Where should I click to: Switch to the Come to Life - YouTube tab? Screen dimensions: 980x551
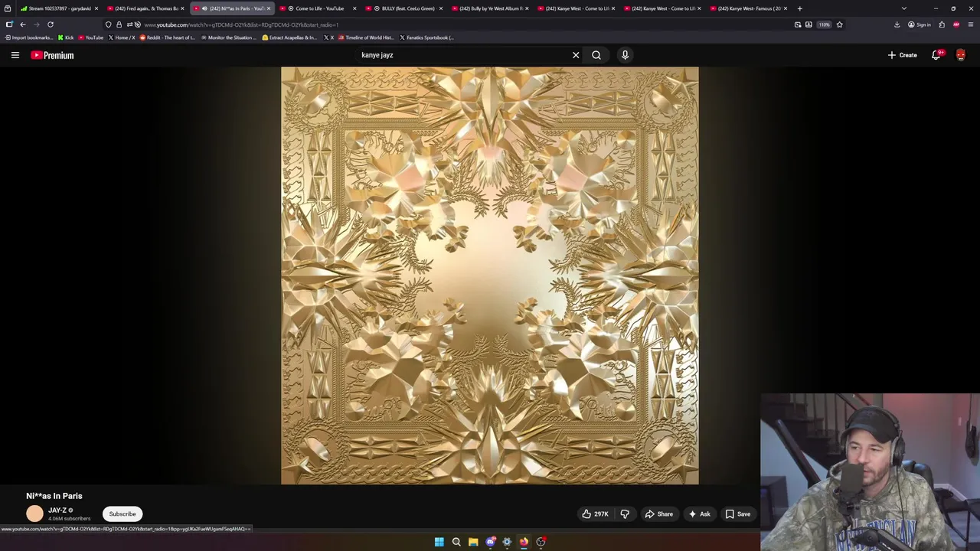[319, 8]
